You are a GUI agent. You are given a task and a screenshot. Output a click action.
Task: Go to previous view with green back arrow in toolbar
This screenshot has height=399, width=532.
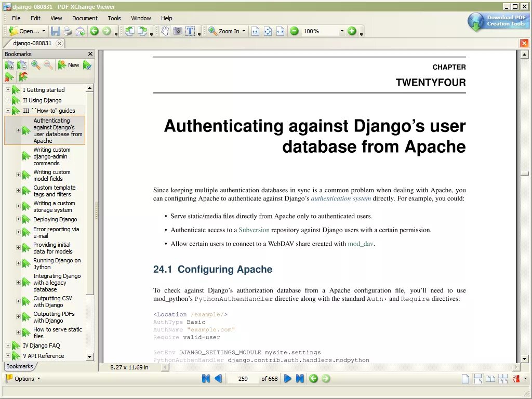(x=95, y=31)
